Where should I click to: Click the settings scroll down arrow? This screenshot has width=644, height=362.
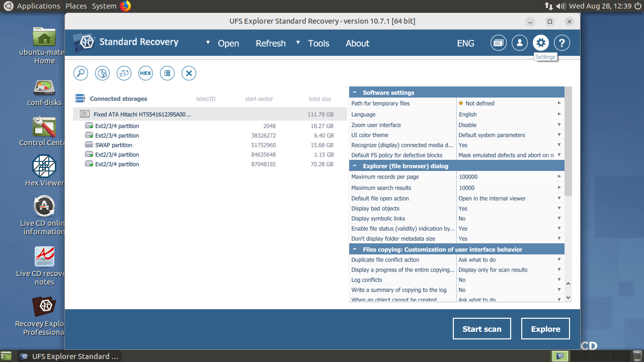click(568, 297)
